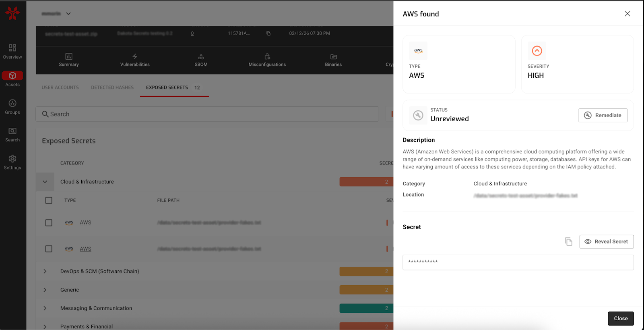Tick the select-all checkbox beside TYPE header
Viewport: 644px width, 330px height.
49,200
